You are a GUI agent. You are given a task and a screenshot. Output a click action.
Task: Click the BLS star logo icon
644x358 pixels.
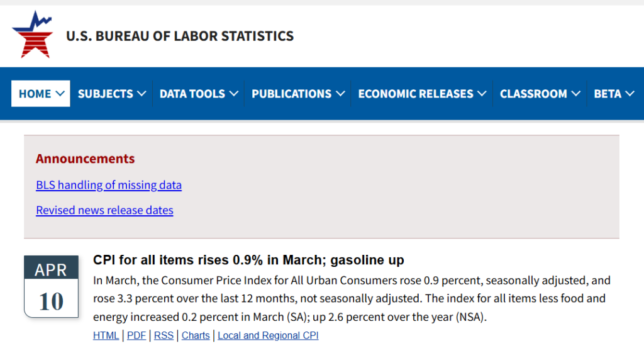tap(32, 35)
